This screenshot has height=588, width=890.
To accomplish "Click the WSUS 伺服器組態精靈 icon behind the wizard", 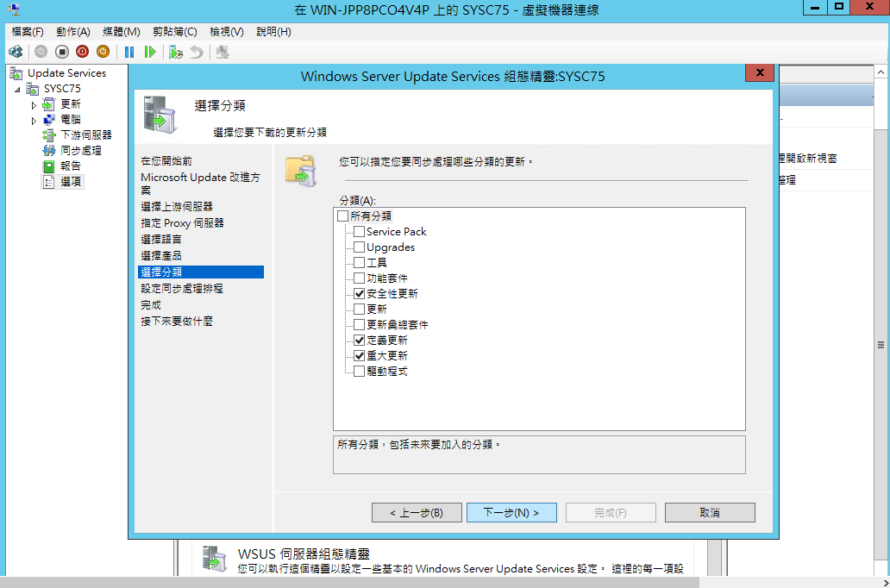I will [x=216, y=560].
